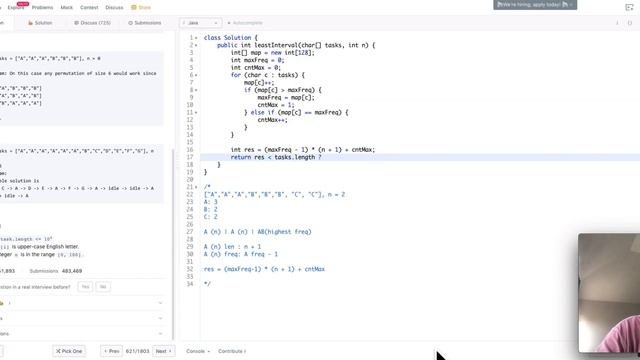Open the Explore page in top navigation
Viewport: 640px width, 360px height.
pos(16,7)
